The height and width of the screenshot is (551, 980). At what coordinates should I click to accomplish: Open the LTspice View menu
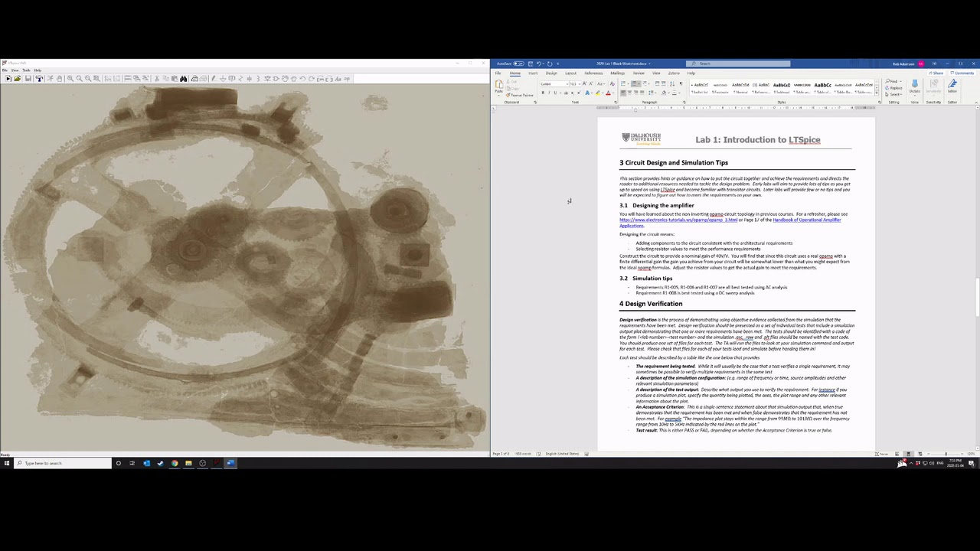15,70
